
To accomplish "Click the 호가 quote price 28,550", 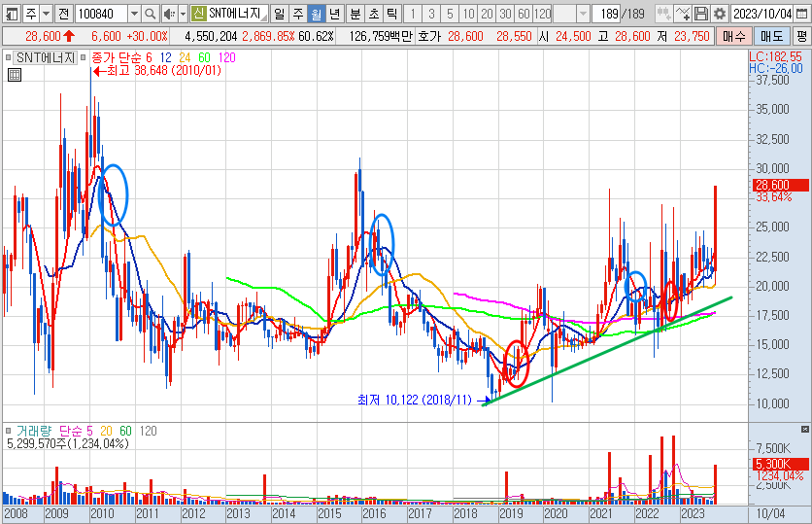I will [x=514, y=36].
